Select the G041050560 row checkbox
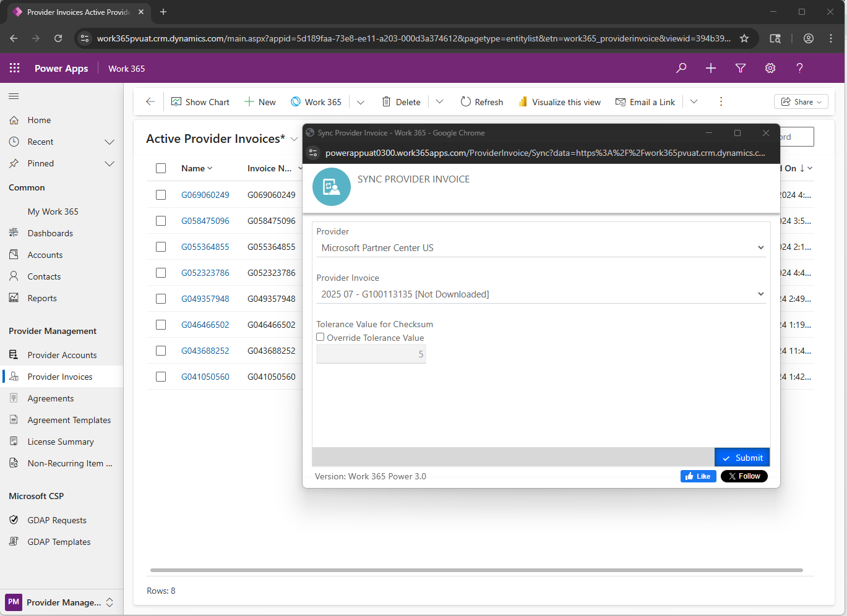 click(x=161, y=377)
